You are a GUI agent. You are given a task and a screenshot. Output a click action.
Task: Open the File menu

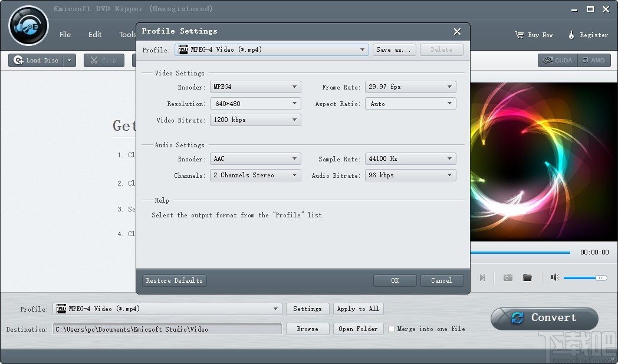click(x=65, y=34)
